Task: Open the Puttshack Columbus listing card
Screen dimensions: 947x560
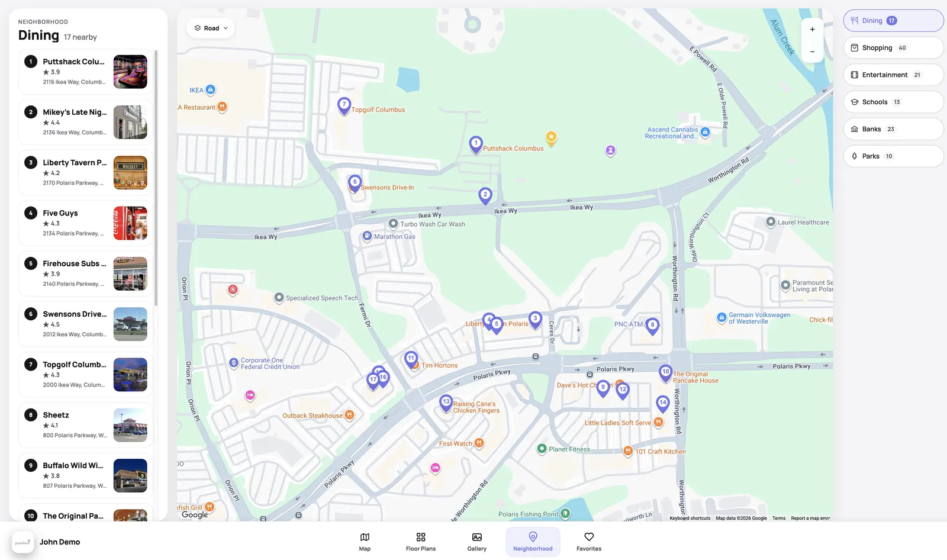Action: coord(86,72)
